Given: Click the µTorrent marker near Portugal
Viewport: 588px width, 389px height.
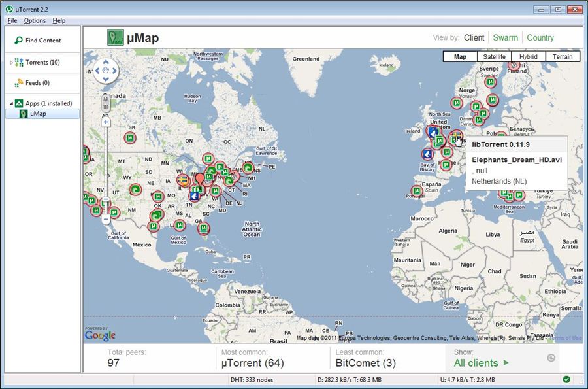Looking at the screenshot, I should [x=416, y=191].
